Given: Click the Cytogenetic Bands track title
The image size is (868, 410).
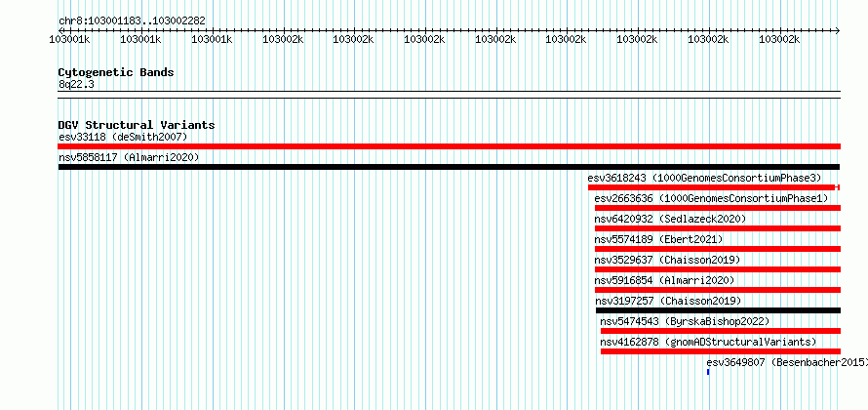Looking at the screenshot, I should tap(116, 72).
